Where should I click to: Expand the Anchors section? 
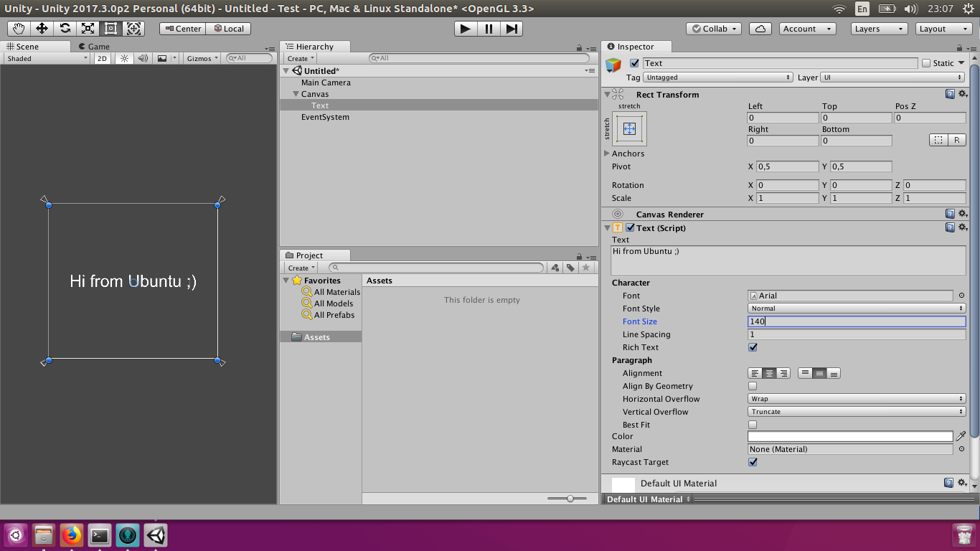tap(607, 154)
